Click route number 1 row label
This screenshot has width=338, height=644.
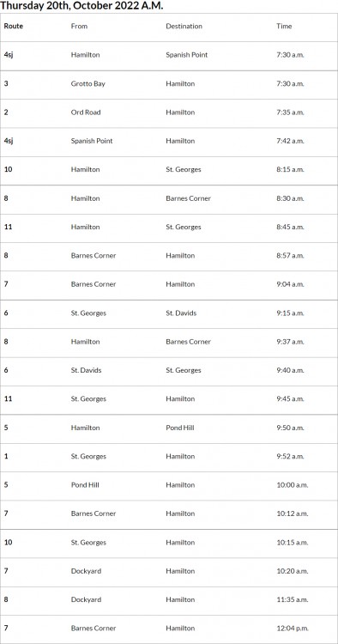coord(6,456)
